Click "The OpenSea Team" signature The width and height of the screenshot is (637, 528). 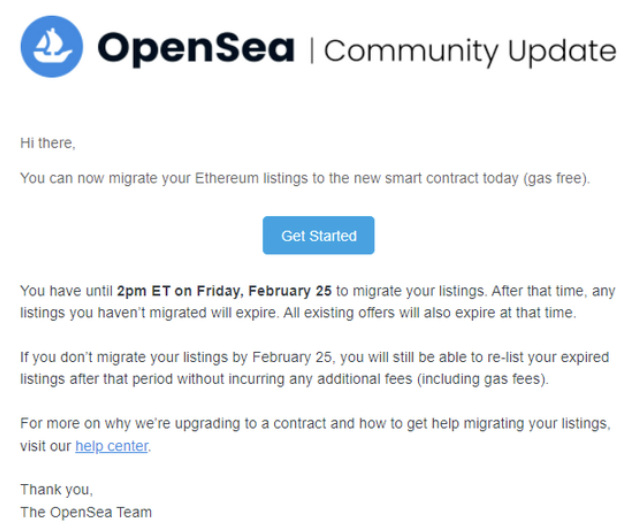click(86, 512)
